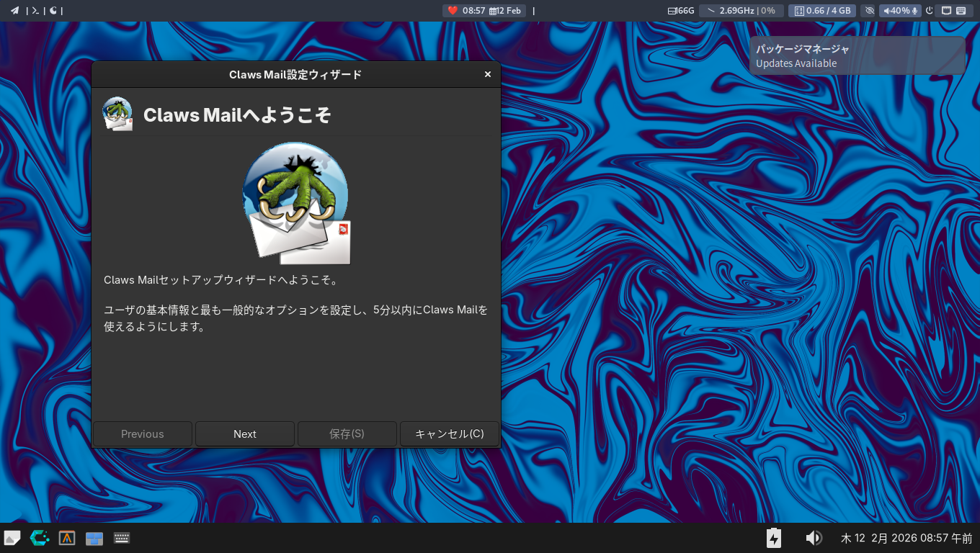Click the small Claws Mail header icon
Viewport: 980px width, 553px height.
[117, 114]
